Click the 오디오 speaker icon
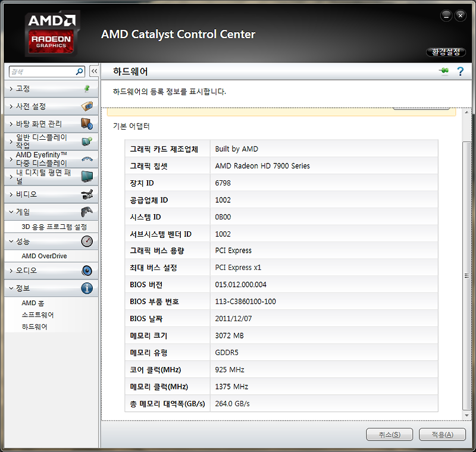The height and width of the screenshot is (452, 476). click(x=87, y=271)
